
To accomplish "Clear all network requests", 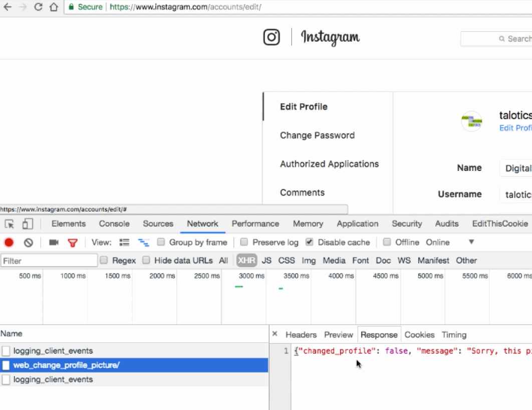I will click(29, 242).
